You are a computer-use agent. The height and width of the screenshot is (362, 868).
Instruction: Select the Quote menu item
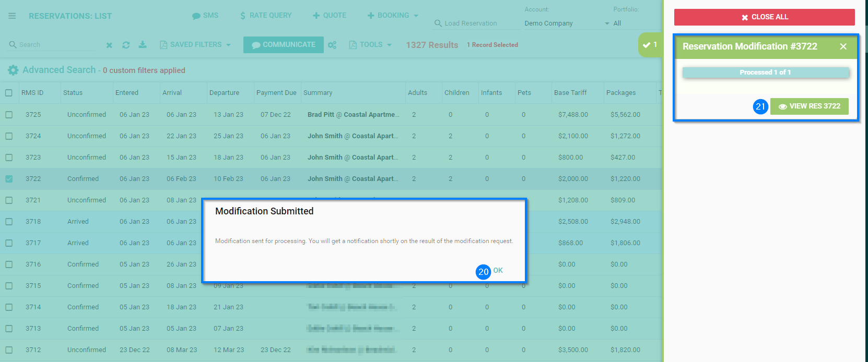[x=330, y=16]
